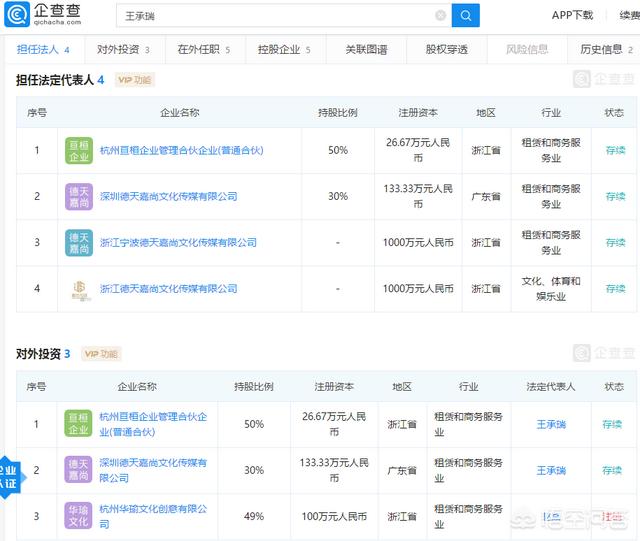Click the purple 华瑜文化 logo icon
The image size is (640, 541).
[x=78, y=516]
